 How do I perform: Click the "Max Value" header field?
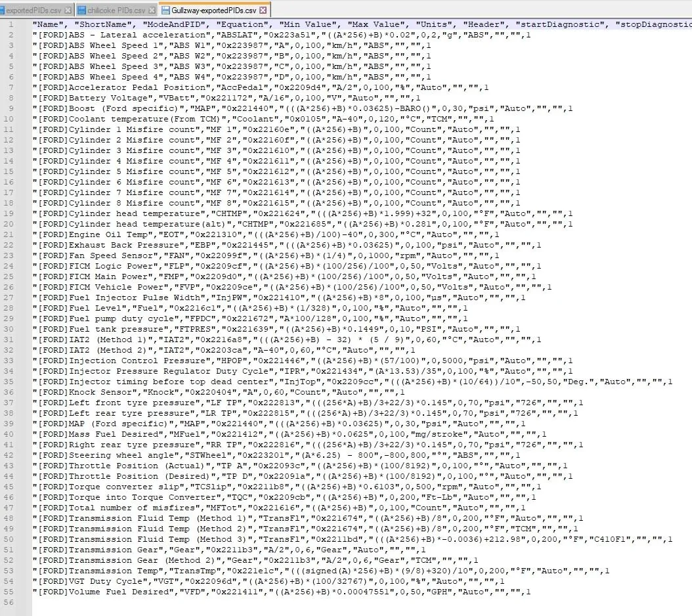(376, 24)
